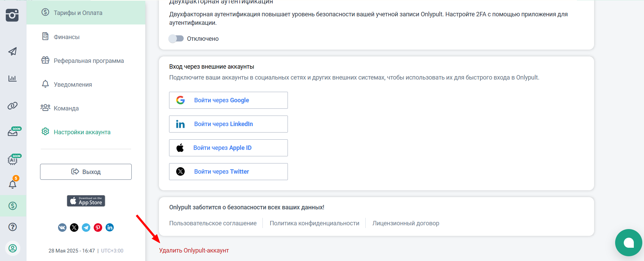This screenshot has height=261, width=644.
Task: Open the analytics bar chart icon
Action: coord(13,79)
